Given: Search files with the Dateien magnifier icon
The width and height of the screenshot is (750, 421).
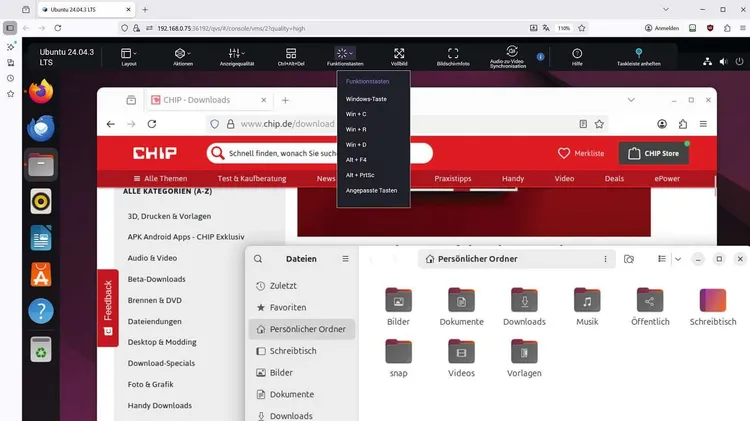Looking at the screenshot, I should pos(258,259).
